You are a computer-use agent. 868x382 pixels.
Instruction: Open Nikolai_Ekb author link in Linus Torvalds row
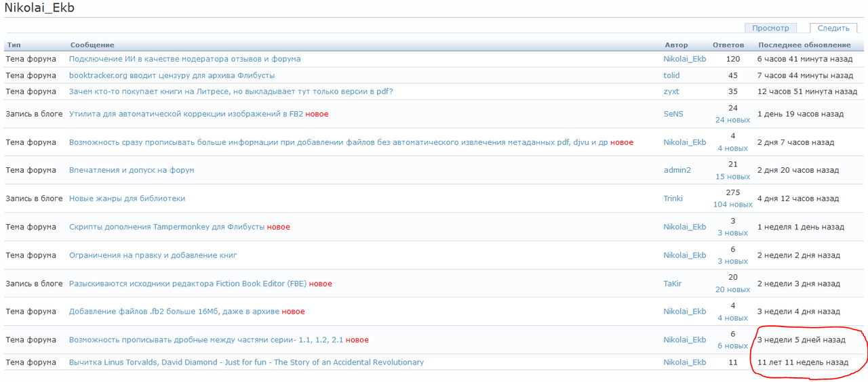pos(684,362)
